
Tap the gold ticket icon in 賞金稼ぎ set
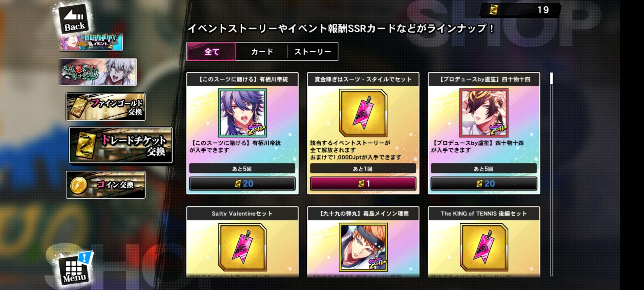pyautogui.click(x=363, y=113)
